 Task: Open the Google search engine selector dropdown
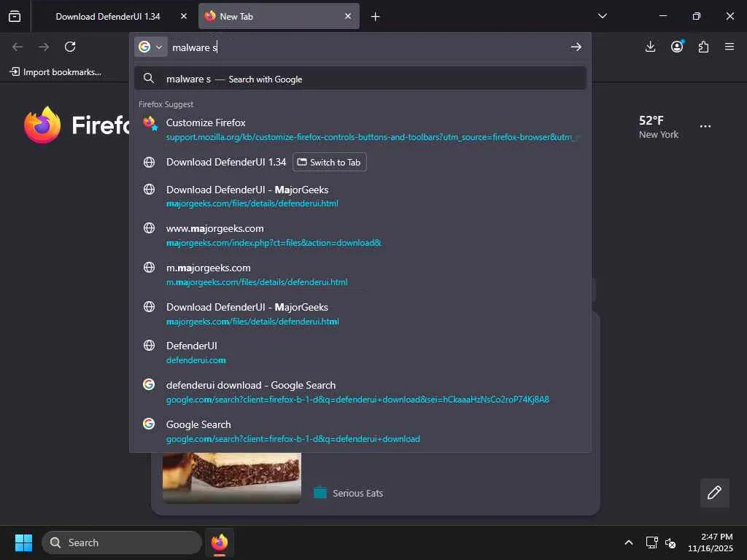[150, 47]
